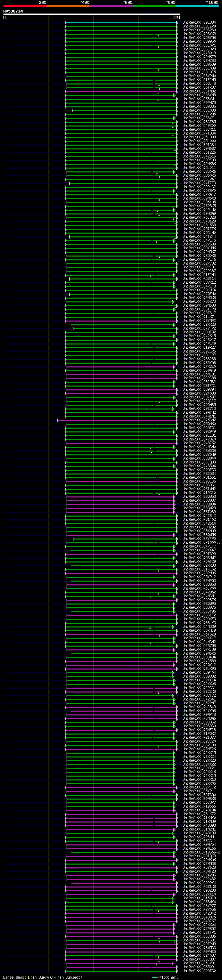Select hit UniRef100_B6TTP1
This screenshot has width=222, height=980.
coord(199,932)
